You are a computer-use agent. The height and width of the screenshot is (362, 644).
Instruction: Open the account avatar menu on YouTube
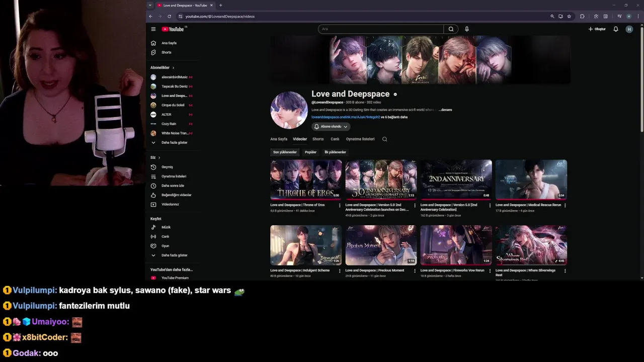(629, 29)
